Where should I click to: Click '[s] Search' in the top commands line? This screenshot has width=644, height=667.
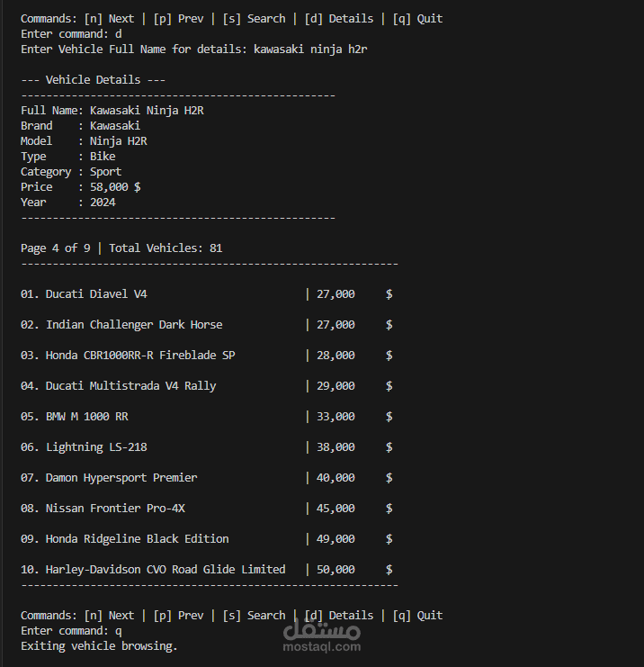[255, 19]
